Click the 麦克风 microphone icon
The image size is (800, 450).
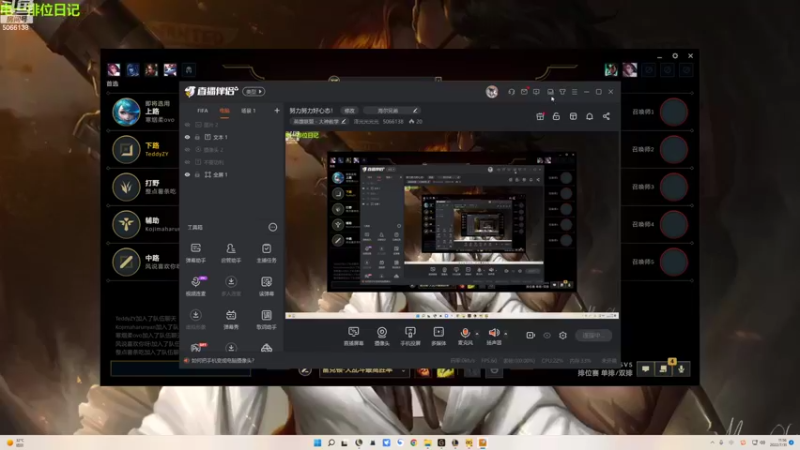pyautogui.click(x=465, y=333)
